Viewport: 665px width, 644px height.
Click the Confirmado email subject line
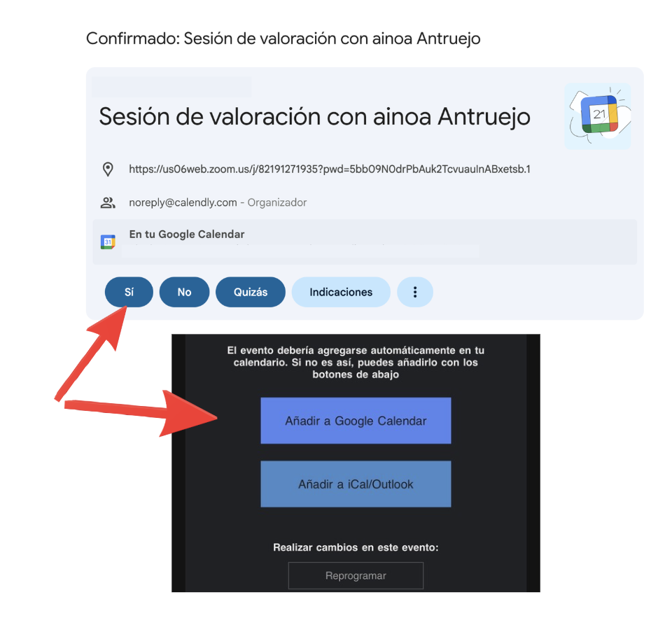[x=283, y=38]
